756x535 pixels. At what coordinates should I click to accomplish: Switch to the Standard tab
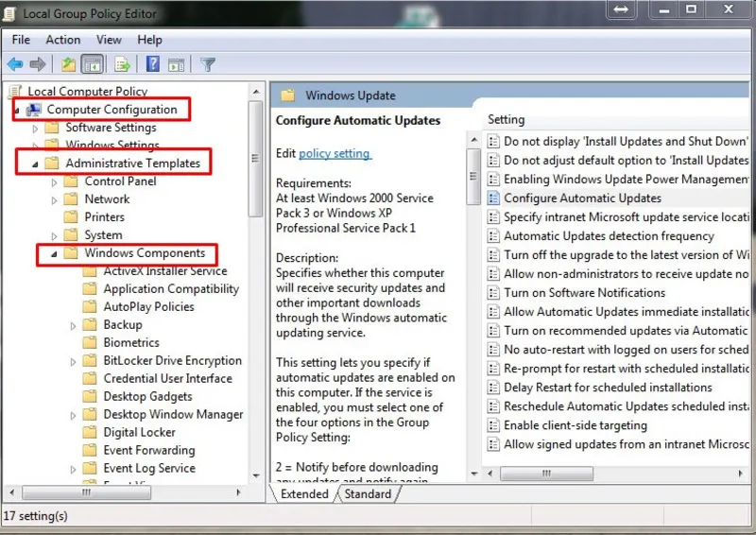(x=368, y=494)
